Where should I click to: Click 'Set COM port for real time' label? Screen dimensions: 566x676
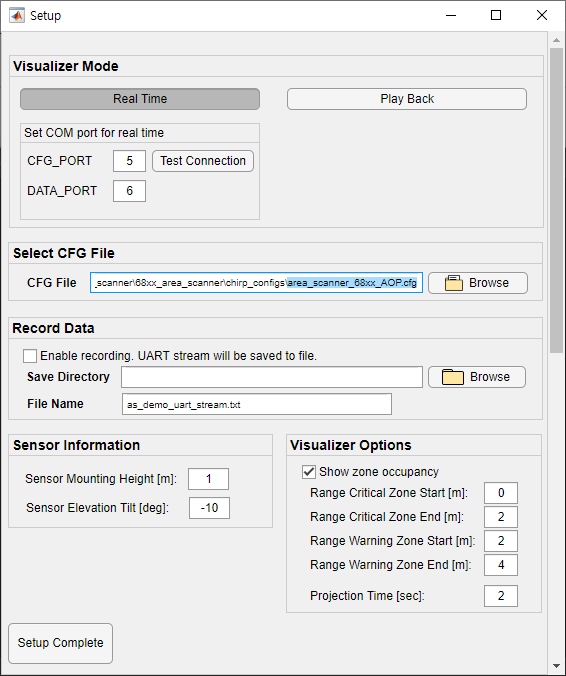coord(94,133)
